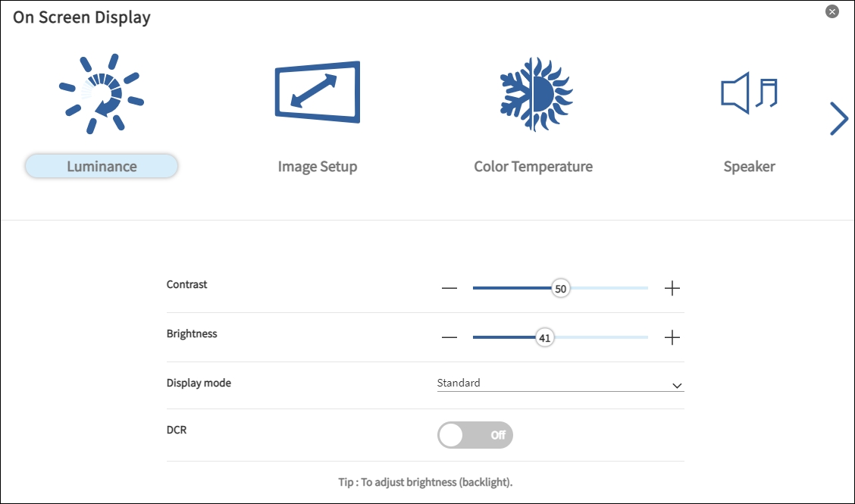Open the Color Temperature tab
The height and width of the screenshot is (504, 855).
tap(533, 167)
